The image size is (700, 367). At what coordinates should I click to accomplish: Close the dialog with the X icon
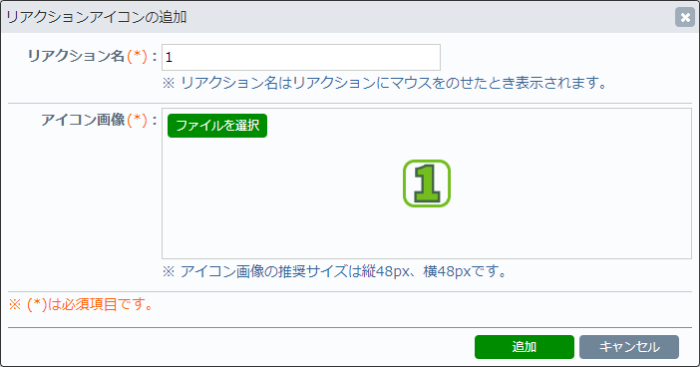pyautogui.click(x=684, y=17)
